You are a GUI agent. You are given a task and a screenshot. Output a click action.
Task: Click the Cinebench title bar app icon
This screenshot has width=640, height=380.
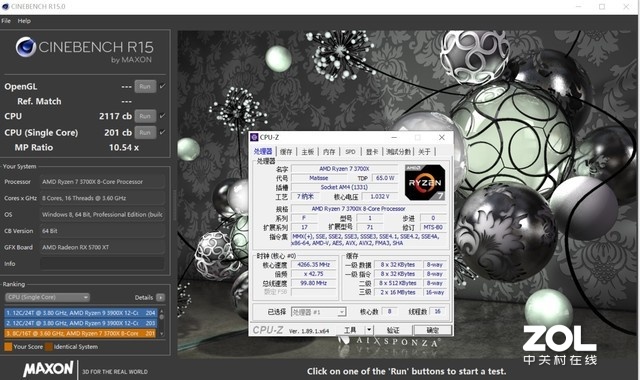[x=5, y=6]
